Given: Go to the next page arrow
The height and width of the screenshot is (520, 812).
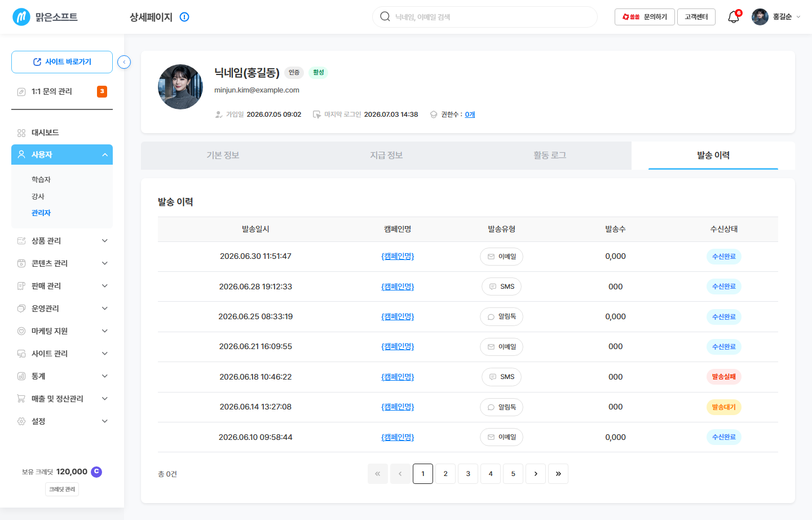Looking at the screenshot, I should pyautogui.click(x=536, y=474).
